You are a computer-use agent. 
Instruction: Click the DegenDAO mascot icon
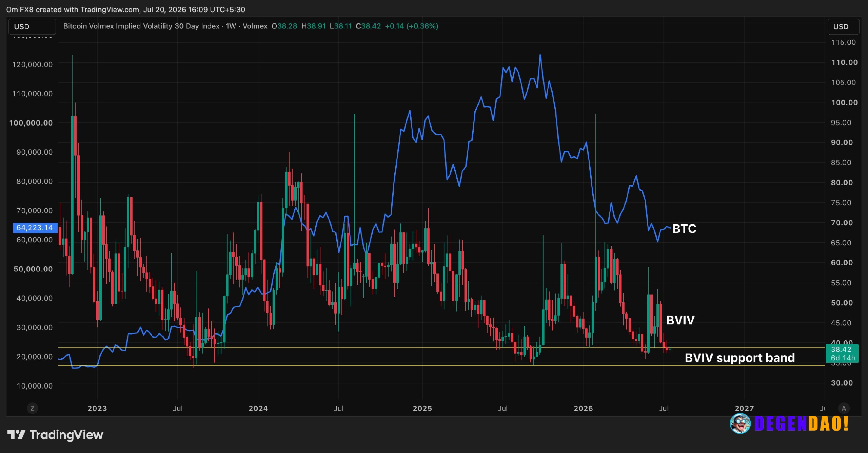pyautogui.click(x=740, y=423)
